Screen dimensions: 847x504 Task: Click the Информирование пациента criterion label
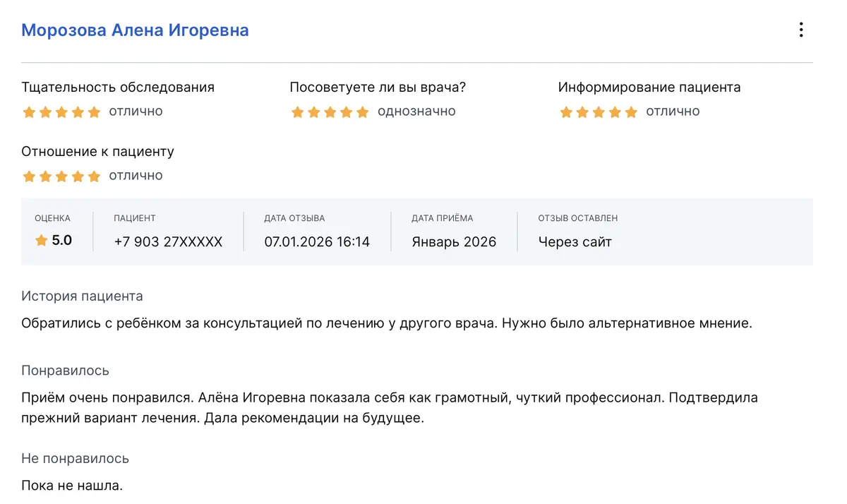pos(649,88)
